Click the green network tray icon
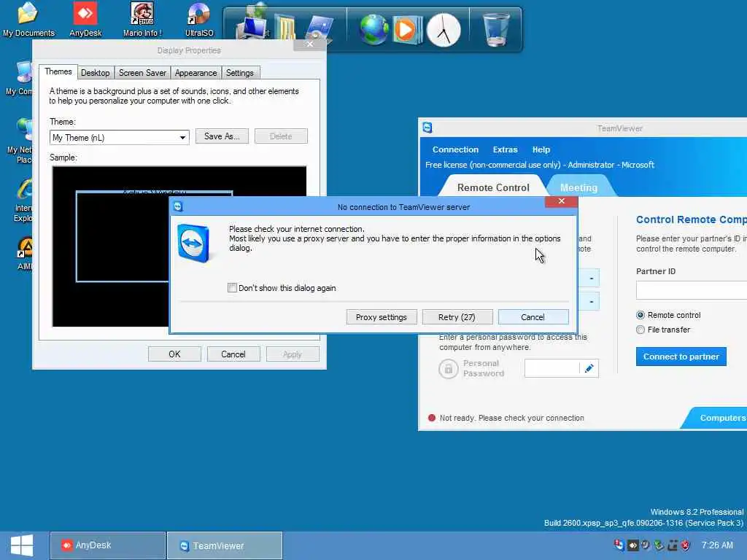 659,545
